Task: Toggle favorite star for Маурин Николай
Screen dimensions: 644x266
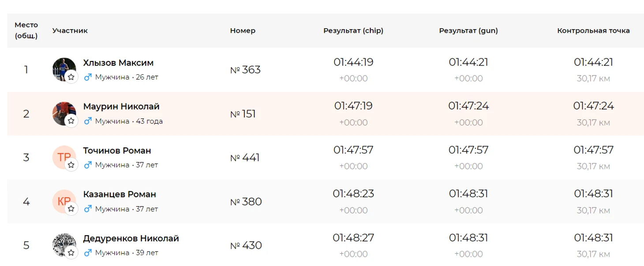Action: [71, 121]
